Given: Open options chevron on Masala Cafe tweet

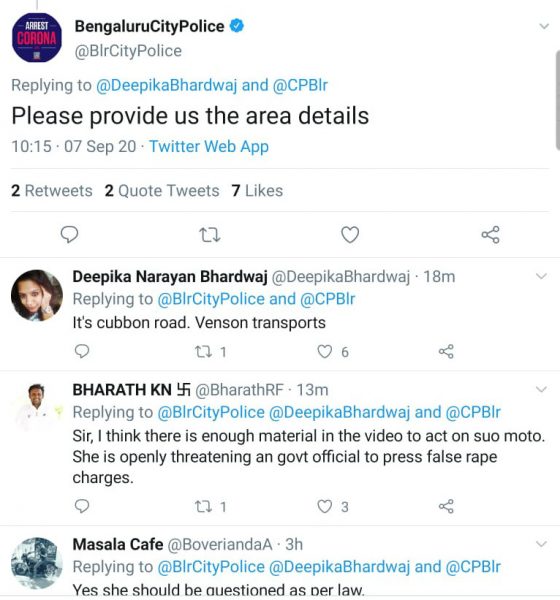Looking at the screenshot, I should (x=541, y=544).
